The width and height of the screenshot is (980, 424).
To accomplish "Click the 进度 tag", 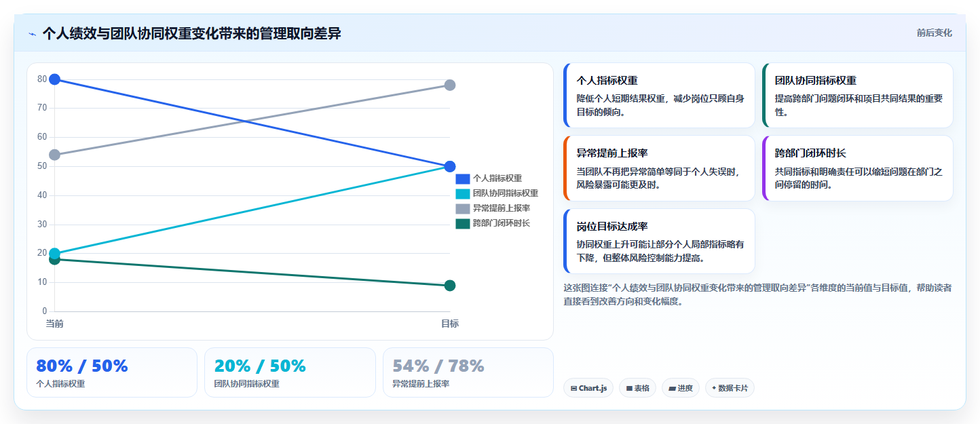I will 681,388.
